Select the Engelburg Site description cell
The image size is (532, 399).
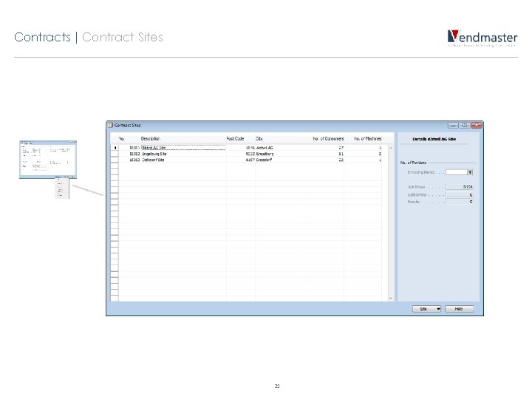pyautogui.click(x=183, y=154)
